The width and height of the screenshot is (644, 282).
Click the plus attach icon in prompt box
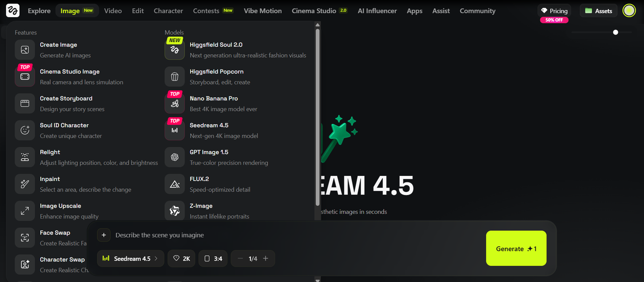click(103, 235)
